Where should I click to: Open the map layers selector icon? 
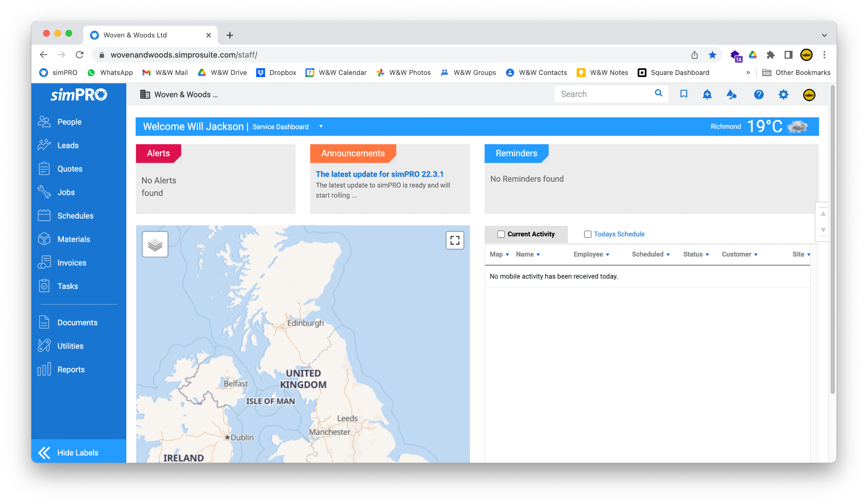(155, 244)
